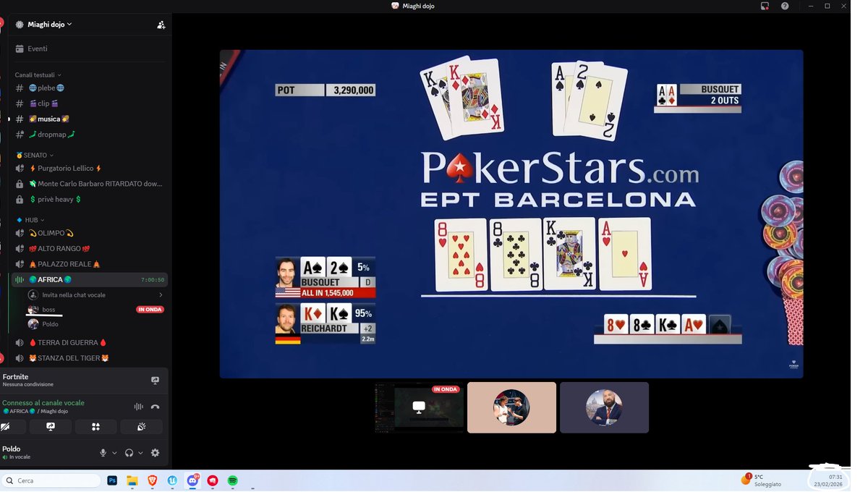Select the locked Monte Carlo Barbaro channel

[92, 184]
